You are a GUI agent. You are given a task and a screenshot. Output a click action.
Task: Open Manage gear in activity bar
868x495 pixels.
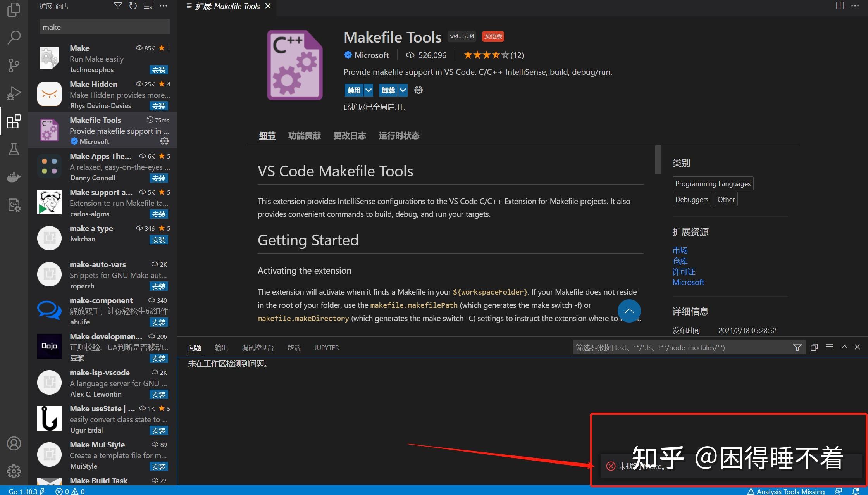14,471
